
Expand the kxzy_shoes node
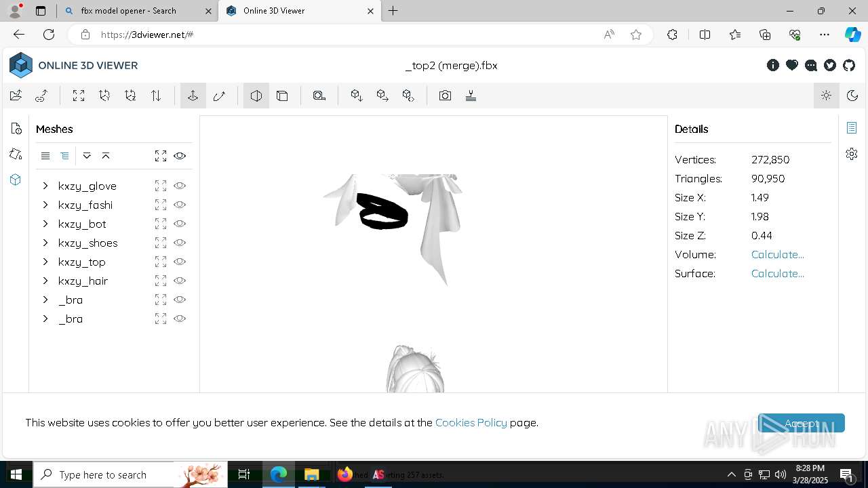[45, 243]
